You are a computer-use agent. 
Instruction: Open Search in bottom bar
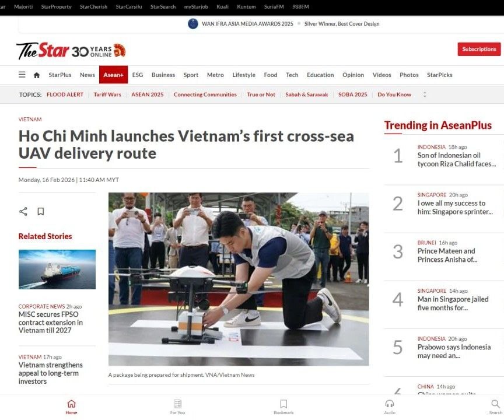click(495, 407)
